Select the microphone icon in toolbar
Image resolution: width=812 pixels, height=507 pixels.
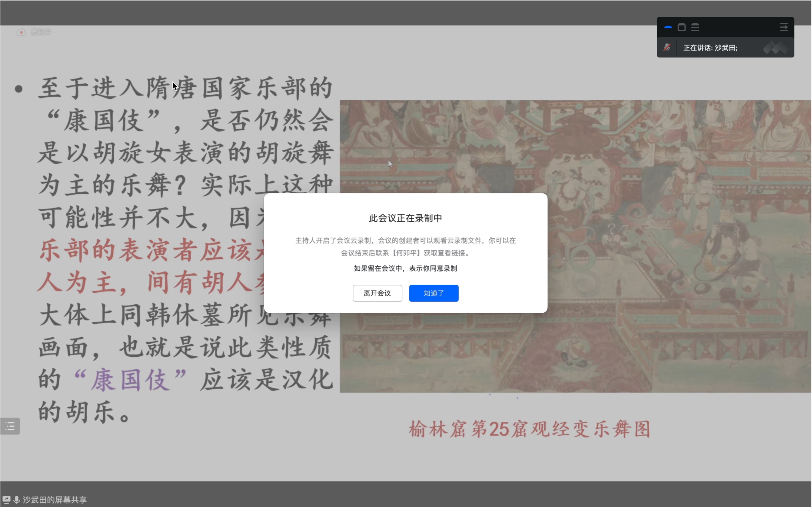coord(667,47)
